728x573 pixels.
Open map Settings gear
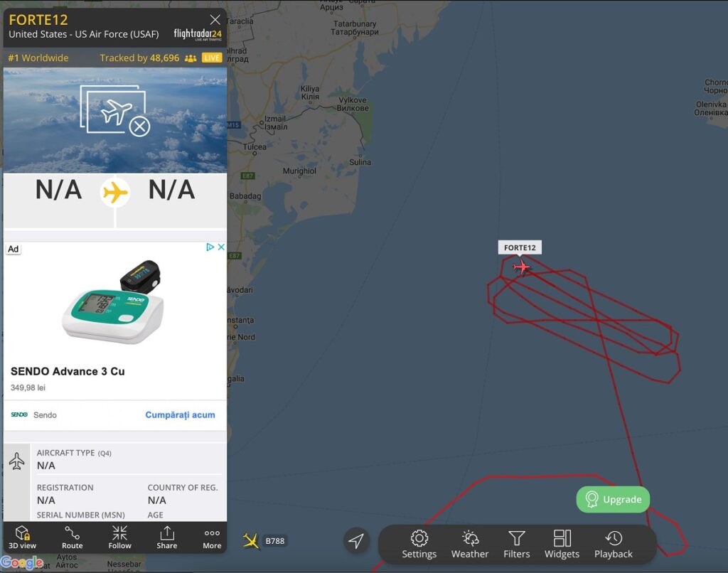pos(419,545)
